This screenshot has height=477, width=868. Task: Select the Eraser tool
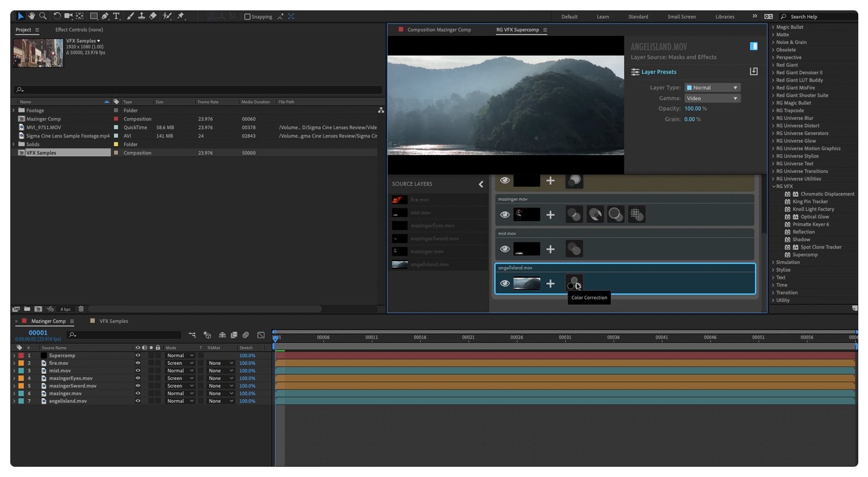coord(153,16)
